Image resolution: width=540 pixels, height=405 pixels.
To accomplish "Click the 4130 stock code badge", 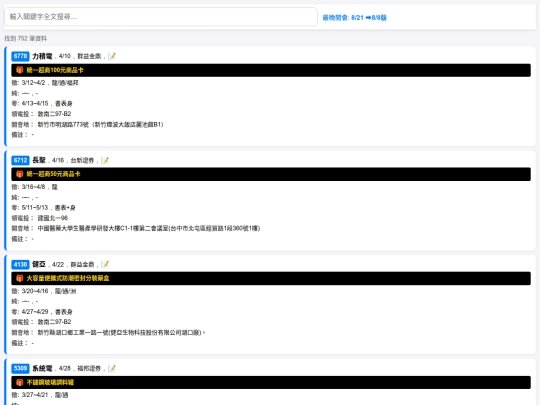I will tap(20, 264).
